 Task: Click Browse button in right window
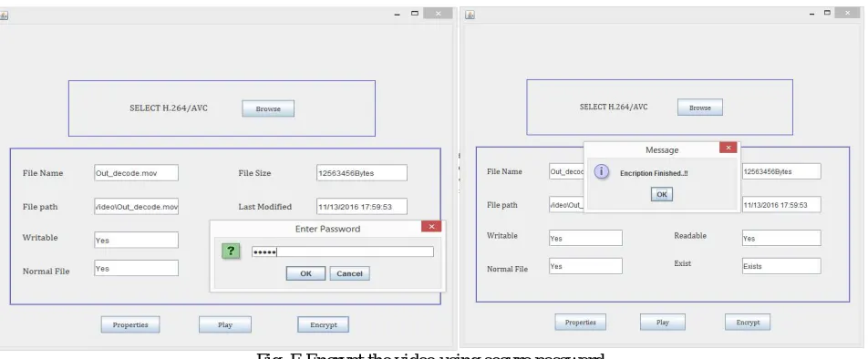pyautogui.click(x=699, y=108)
